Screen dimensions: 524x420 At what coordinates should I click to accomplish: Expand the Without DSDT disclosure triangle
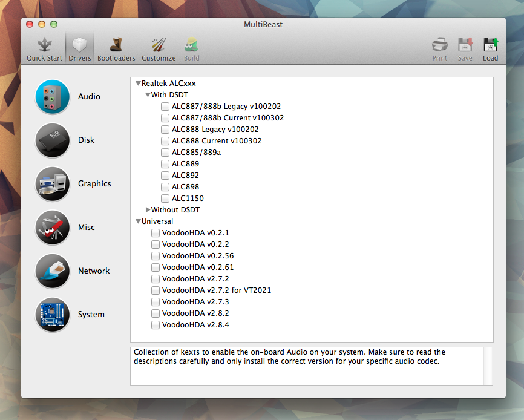pos(148,210)
